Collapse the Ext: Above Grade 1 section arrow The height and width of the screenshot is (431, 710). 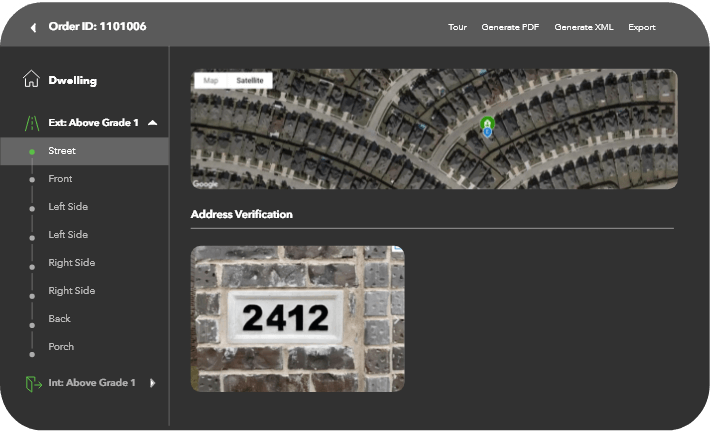[153, 123]
